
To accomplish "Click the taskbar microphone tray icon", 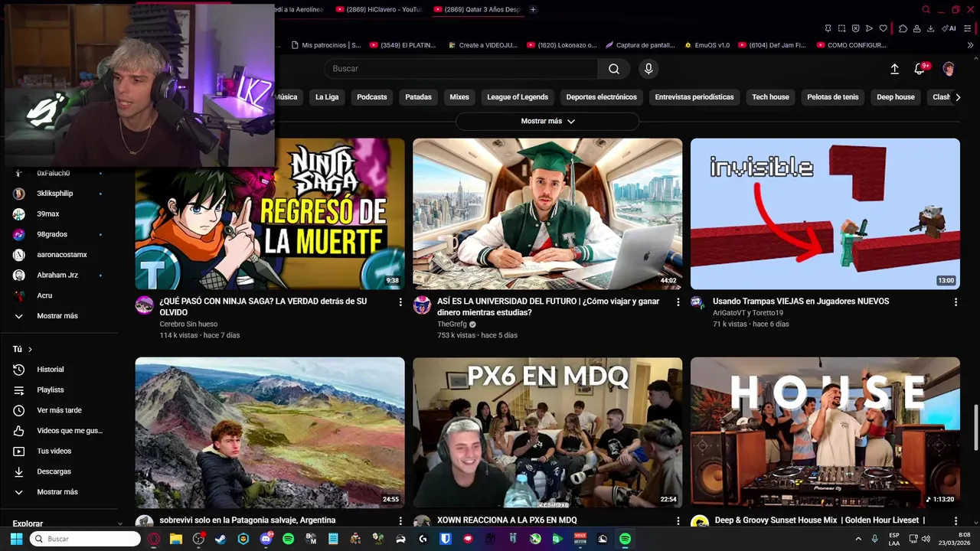I will [874, 539].
